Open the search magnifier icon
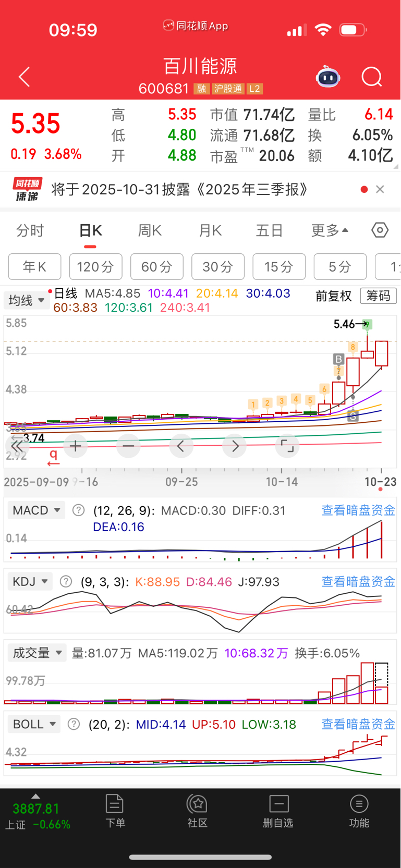The image size is (401, 868). (x=372, y=77)
